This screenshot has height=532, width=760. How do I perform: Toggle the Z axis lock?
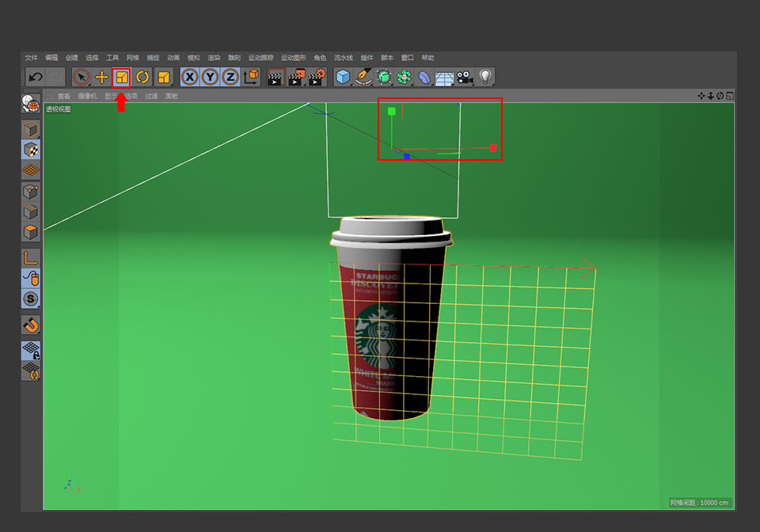coord(230,77)
